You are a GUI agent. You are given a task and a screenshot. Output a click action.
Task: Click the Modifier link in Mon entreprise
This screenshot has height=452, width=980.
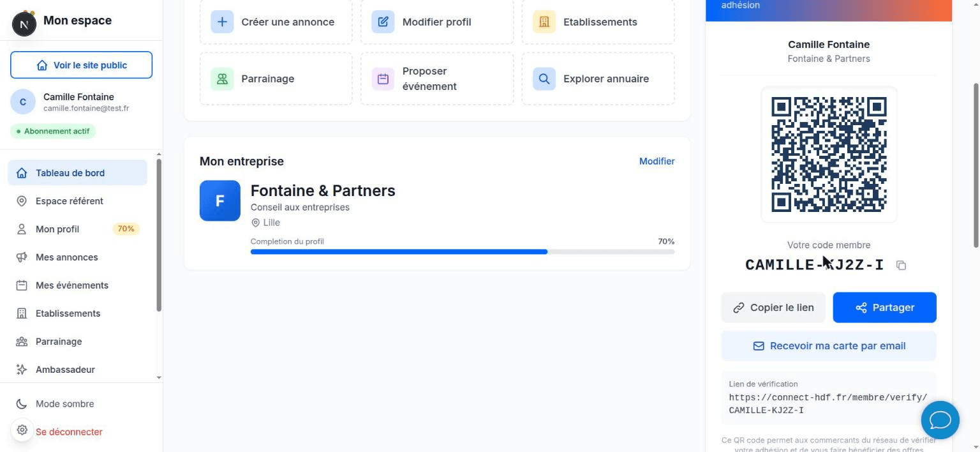[657, 162]
